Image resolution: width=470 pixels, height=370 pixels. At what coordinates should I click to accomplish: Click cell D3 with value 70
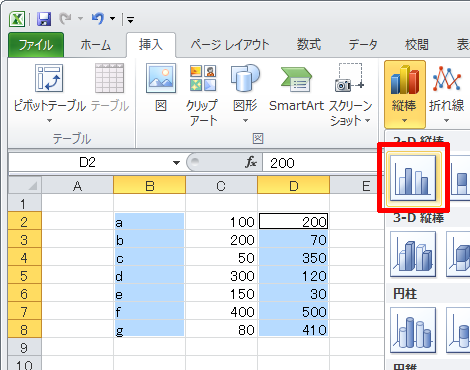point(293,239)
